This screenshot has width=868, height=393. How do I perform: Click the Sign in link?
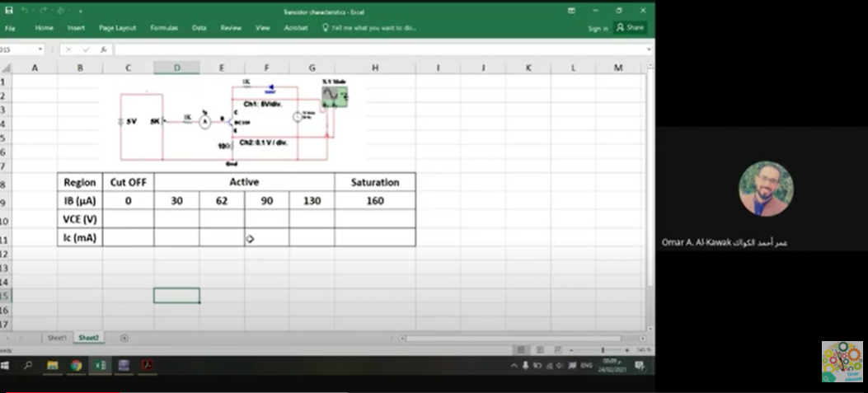(x=598, y=28)
